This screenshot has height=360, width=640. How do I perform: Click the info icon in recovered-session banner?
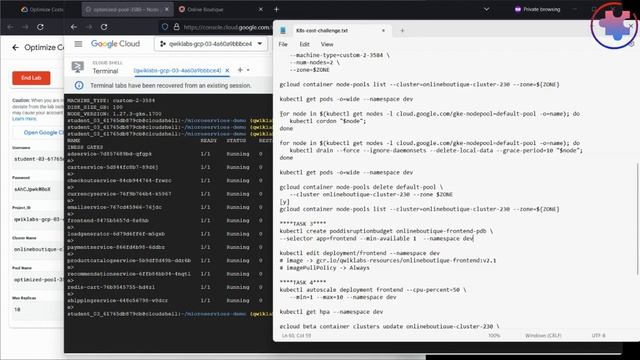[79, 85]
